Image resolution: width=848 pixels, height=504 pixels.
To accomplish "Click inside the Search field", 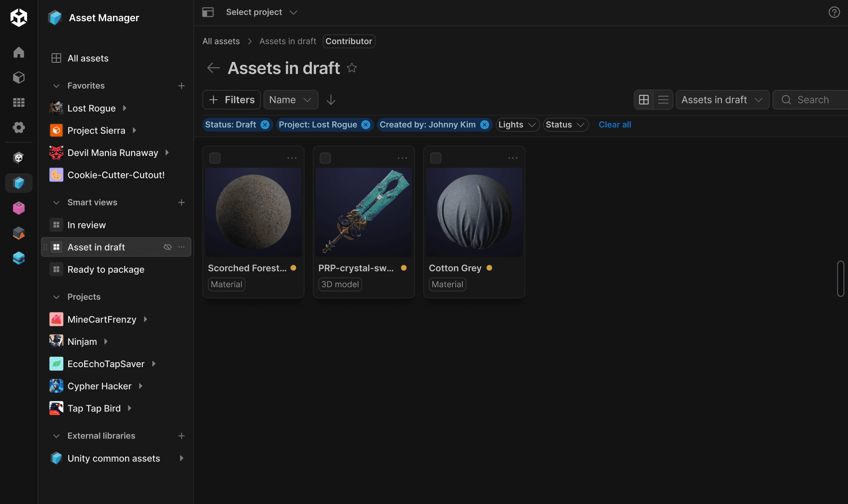I will pyautogui.click(x=814, y=99).
